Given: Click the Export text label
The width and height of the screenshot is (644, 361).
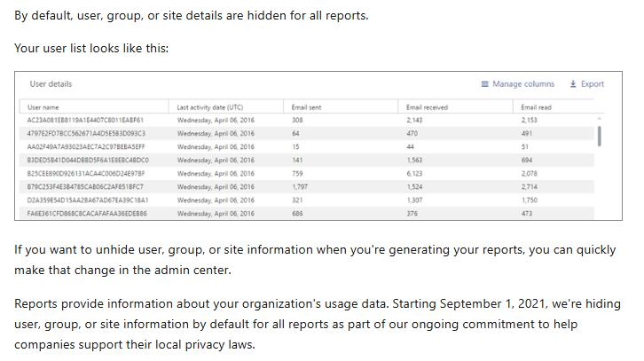Looking at the screenshot, I should pyautogui.click(x=593, y=84).
